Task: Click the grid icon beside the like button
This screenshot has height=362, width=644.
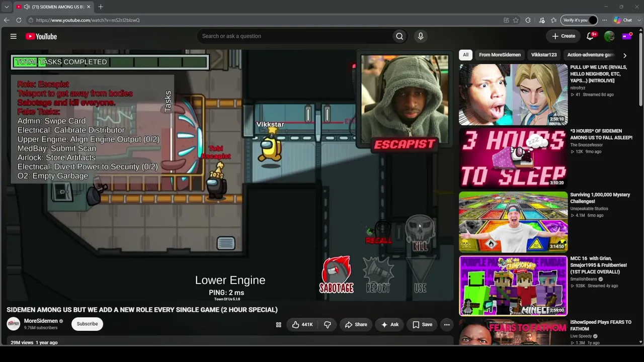Action: pyautogui.click(x=278, y=325)
